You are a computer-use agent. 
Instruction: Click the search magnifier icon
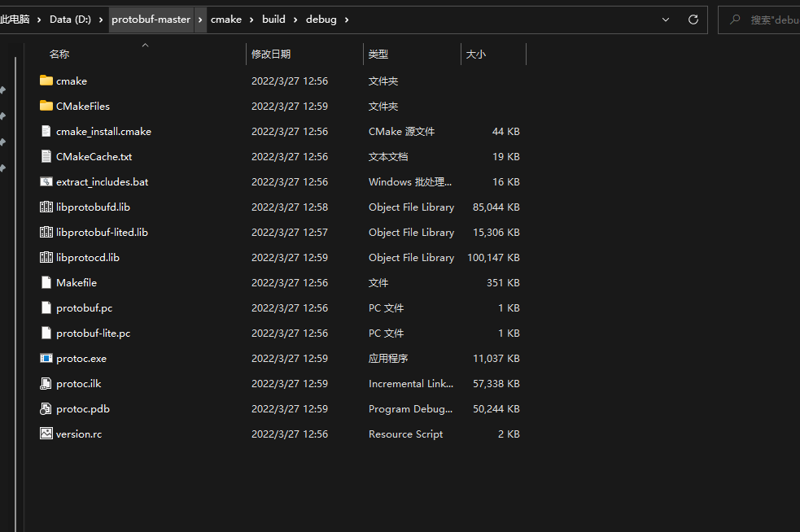(735, 20)
